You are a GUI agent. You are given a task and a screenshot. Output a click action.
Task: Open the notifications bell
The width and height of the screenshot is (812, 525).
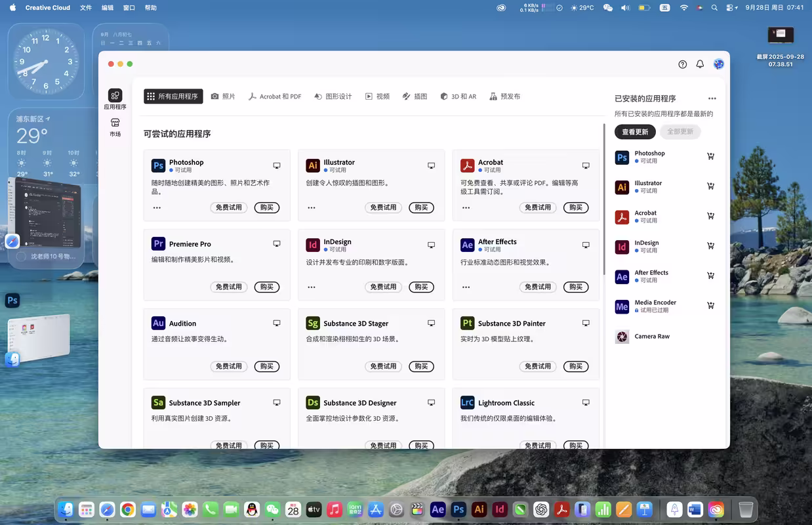[x=700, y=64]
